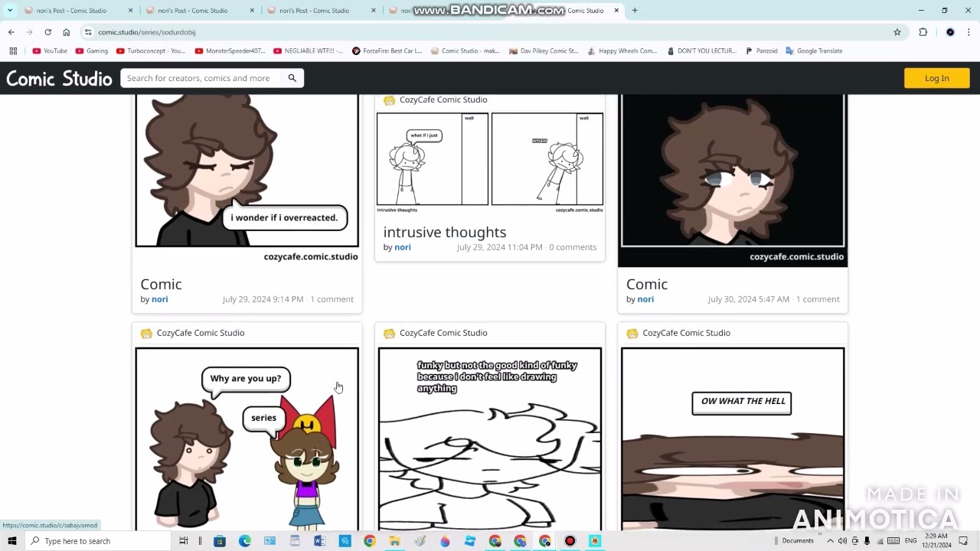Open the 'funky but not the good kind' comic thumbnail
This screenshot has width=980, height=551.
point(490,439)
